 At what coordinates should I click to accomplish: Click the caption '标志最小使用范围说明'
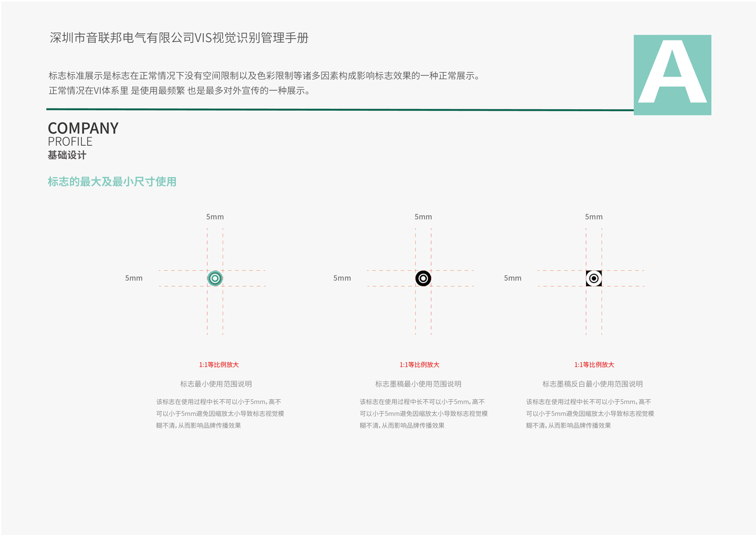coord(216,384)
